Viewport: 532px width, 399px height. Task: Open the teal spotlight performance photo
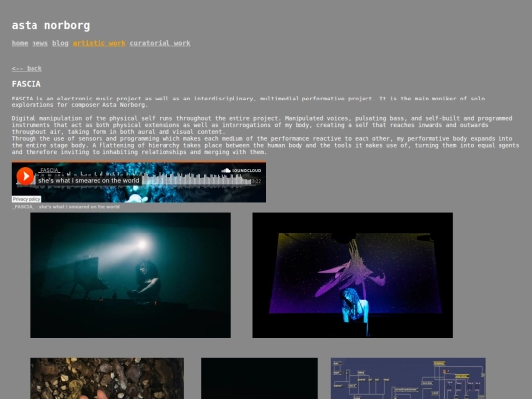130,275
